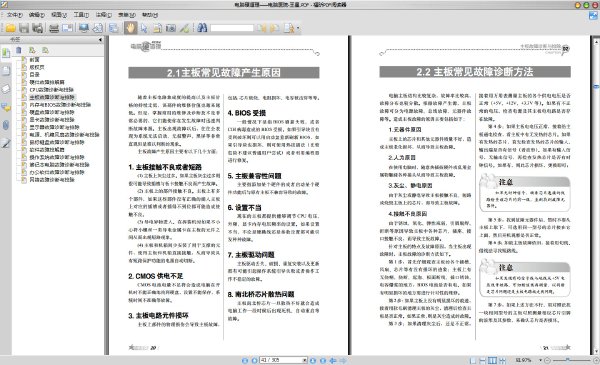Click the scanner/printer device toolbar icon

click(54, 28)
